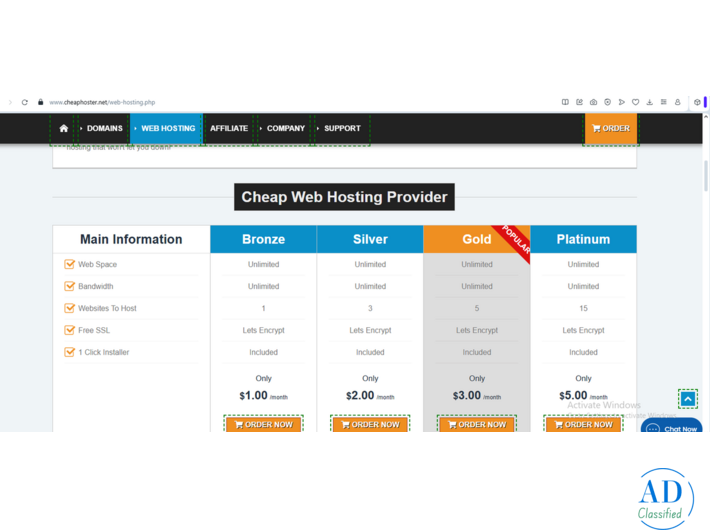Open the COMPANY menu

pos(284,129)
